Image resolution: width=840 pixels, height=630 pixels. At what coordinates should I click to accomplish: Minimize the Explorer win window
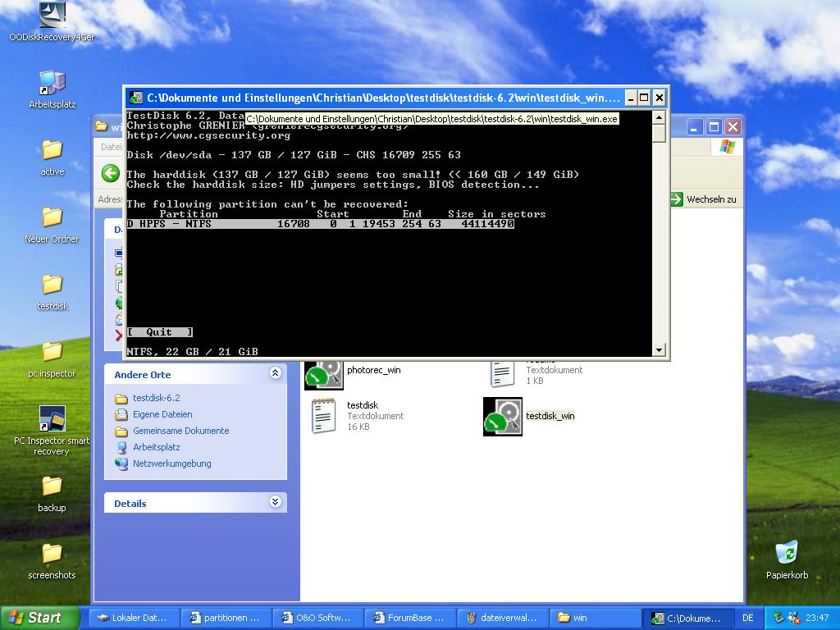694,127
